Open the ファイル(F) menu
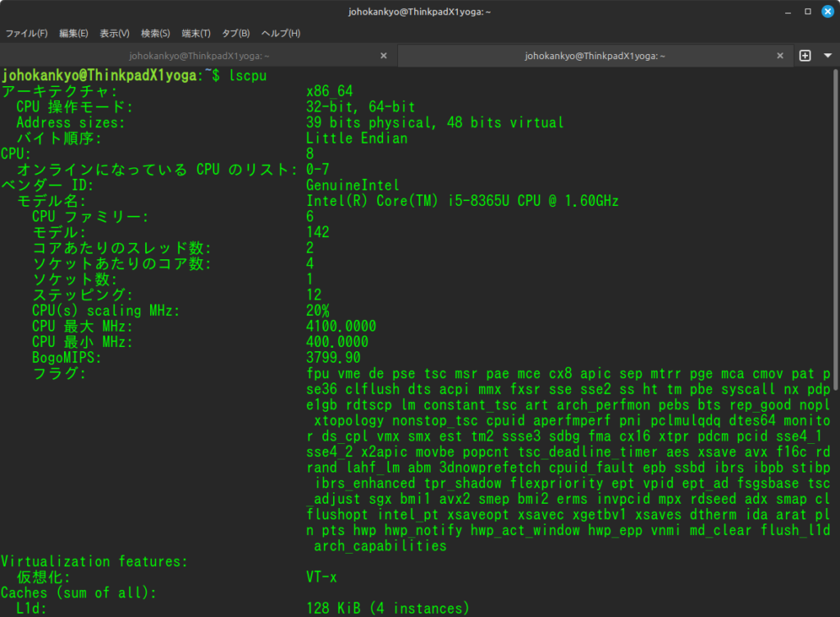840x617 pixels. click(27, 34)
